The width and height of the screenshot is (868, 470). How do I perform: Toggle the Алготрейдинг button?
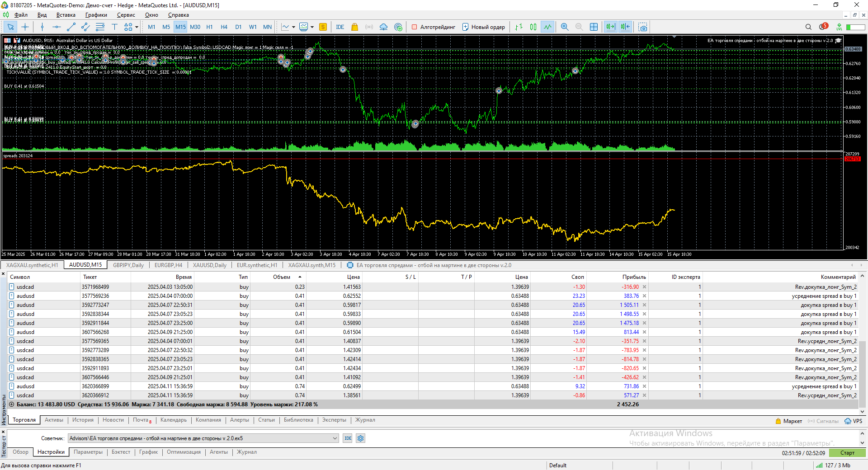click(x=433, y=27)
